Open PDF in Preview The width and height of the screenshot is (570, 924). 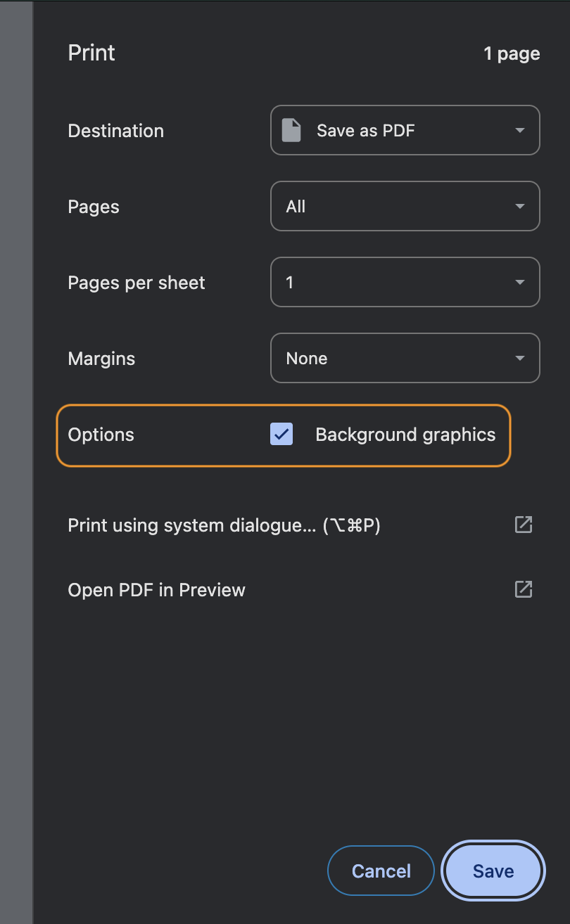(156, 589)
